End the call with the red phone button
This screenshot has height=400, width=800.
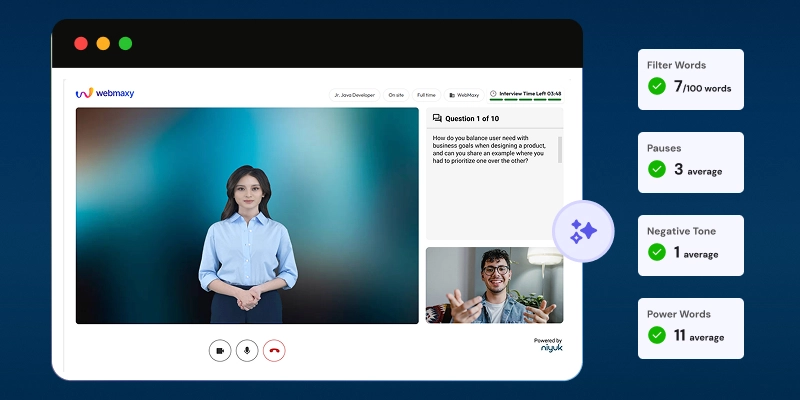(x=274, y=351)
